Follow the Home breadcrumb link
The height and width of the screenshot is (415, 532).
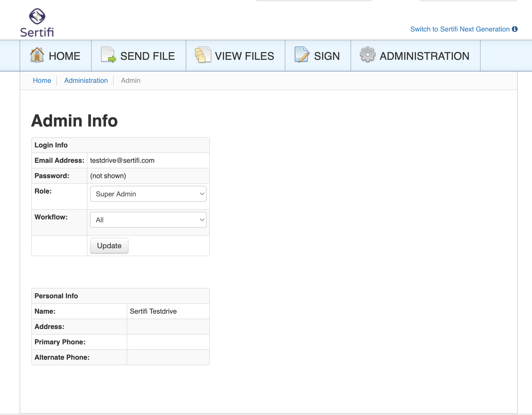(x=42, y=80)
